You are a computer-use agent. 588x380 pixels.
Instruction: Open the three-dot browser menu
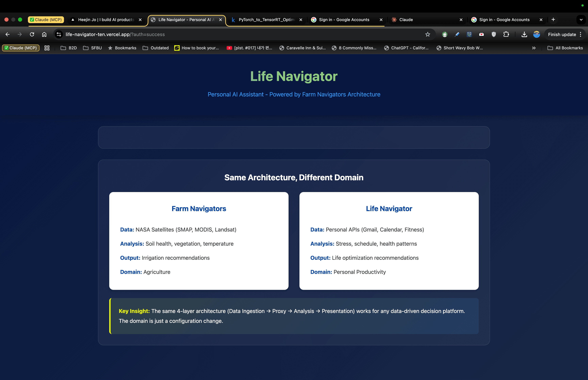tap(581, 34)
